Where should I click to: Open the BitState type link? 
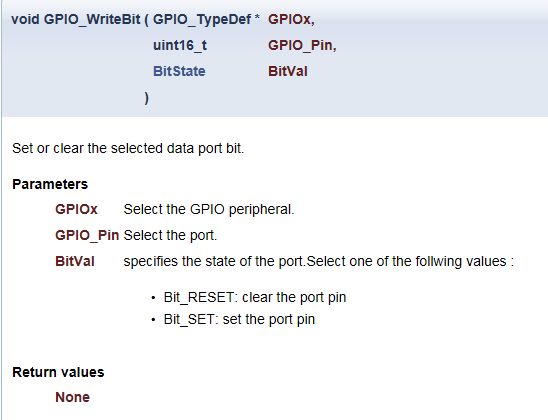tap(179, 71)
